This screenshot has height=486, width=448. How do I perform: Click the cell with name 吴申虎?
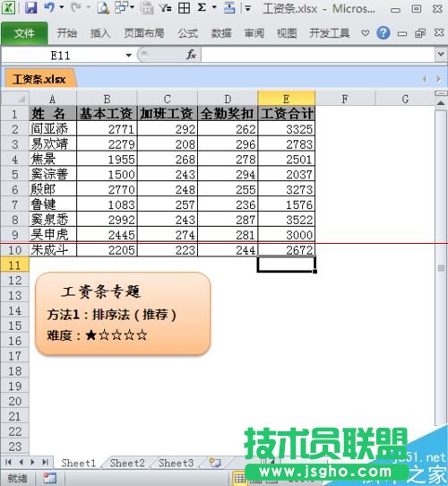[x=53, y=235]
